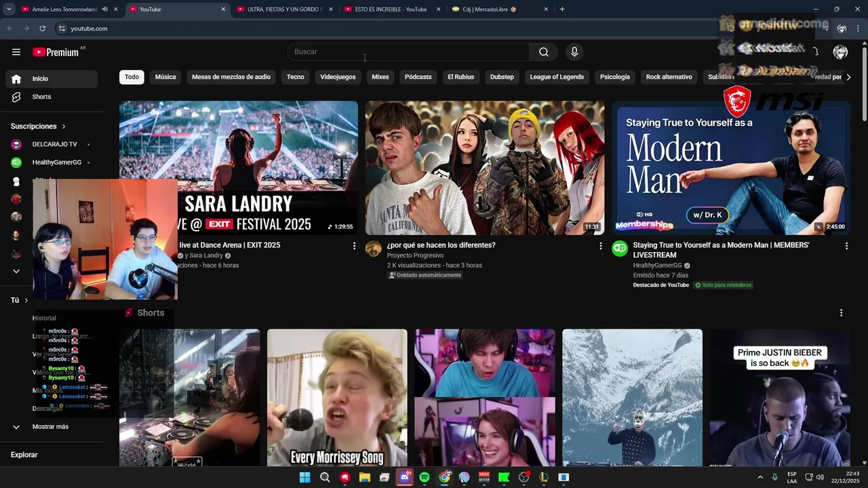
Task: Click the Buscar search field
Action: (x=409, y=52)
